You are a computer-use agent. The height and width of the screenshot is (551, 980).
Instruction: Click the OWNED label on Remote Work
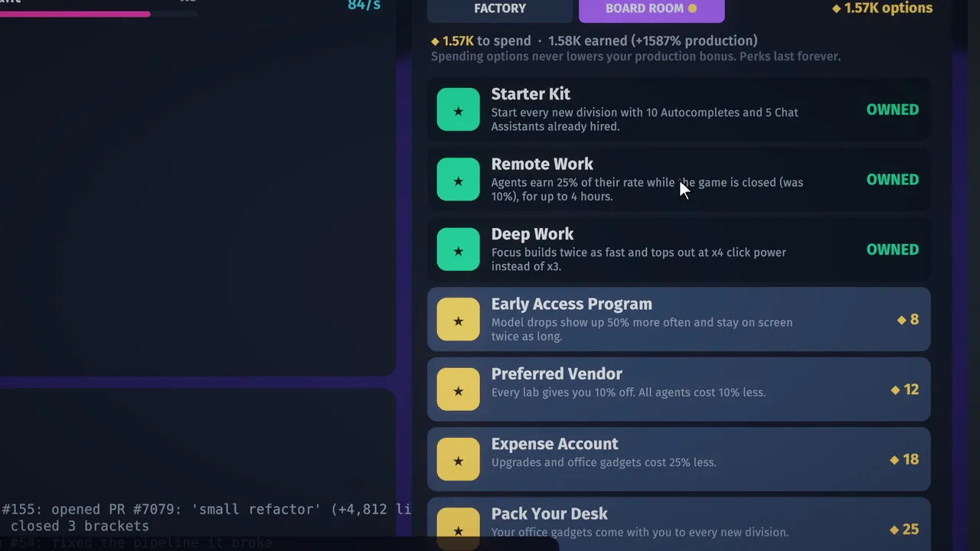click(892, 180)
